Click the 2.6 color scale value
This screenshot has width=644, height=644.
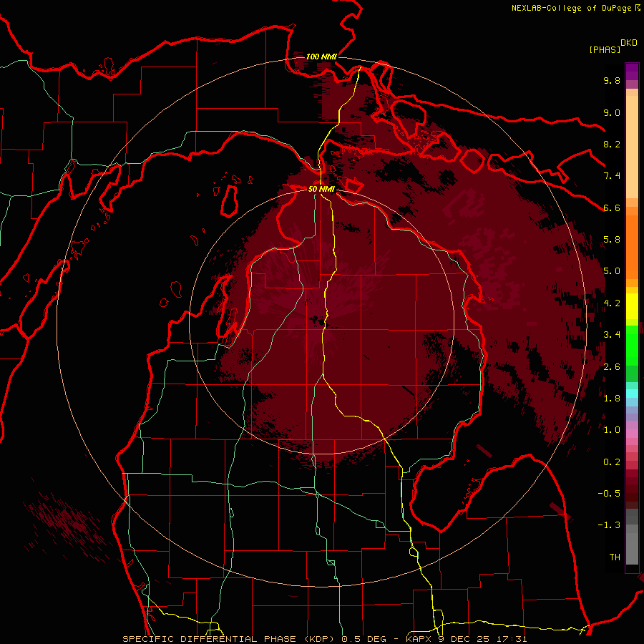pos(612,367)
